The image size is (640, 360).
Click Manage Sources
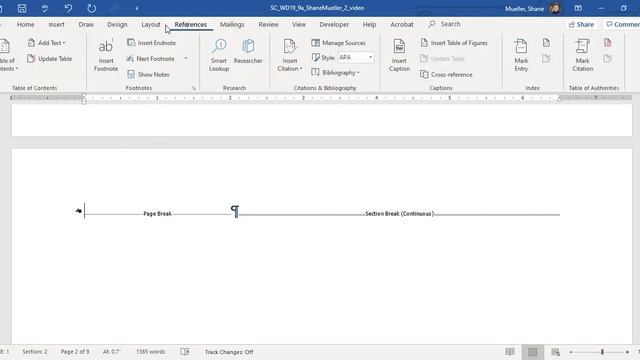[x=338, y=42]
